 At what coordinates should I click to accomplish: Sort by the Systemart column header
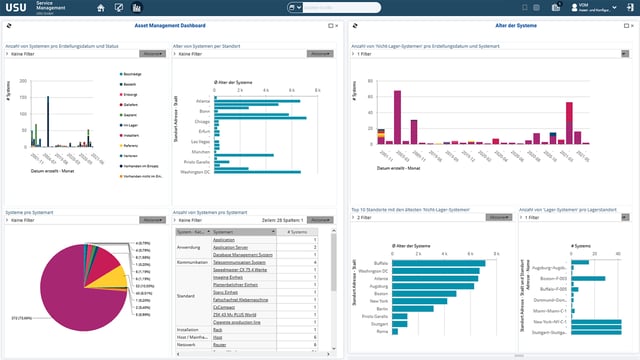[244, 232]
